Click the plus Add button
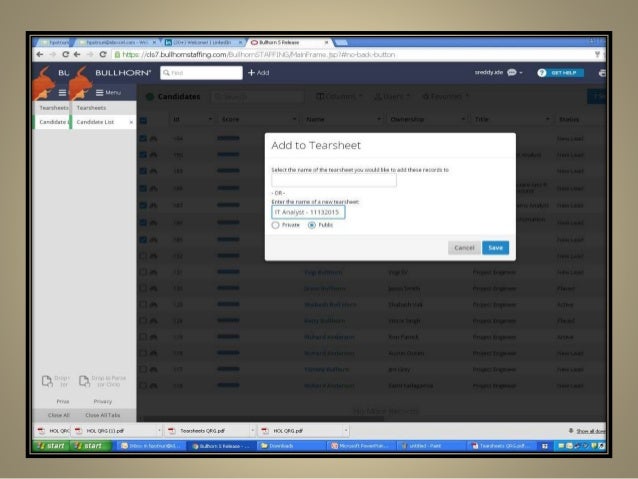The image size is (638, 479). (x=259, y=72)
